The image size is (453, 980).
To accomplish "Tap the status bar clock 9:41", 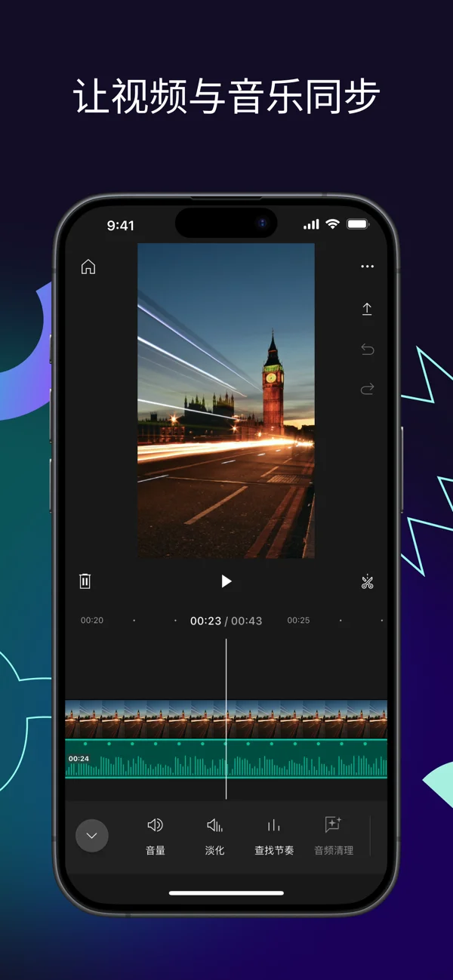I will (120, 226).
